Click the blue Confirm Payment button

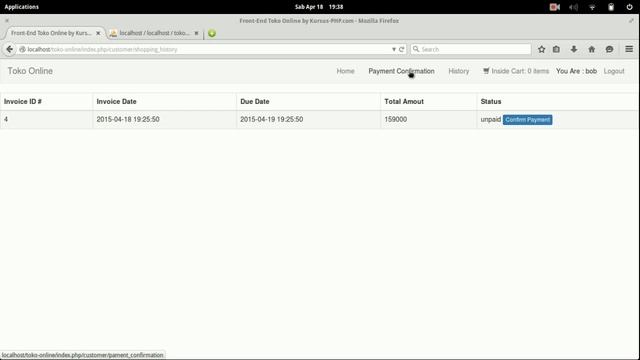(527, 120)
